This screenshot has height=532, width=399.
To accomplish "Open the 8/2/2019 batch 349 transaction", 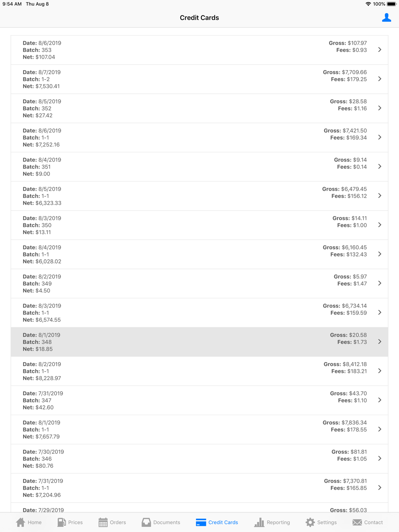I will click(x=199, y=284).
